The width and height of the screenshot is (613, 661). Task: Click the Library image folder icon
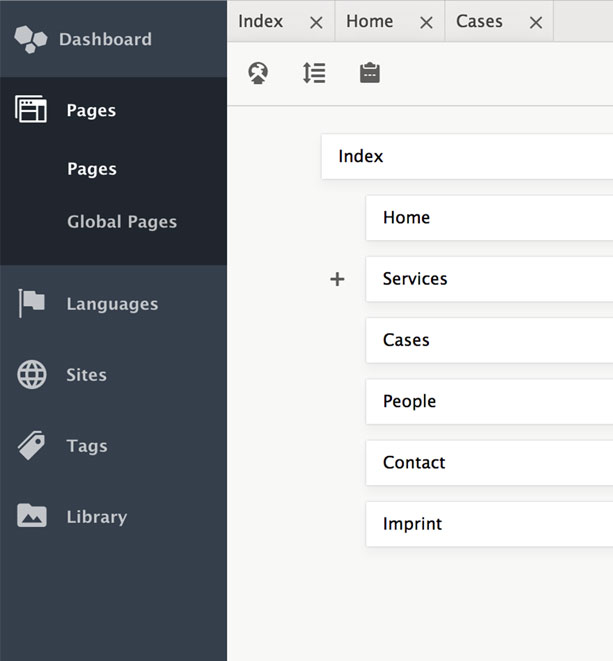[32, 517]
